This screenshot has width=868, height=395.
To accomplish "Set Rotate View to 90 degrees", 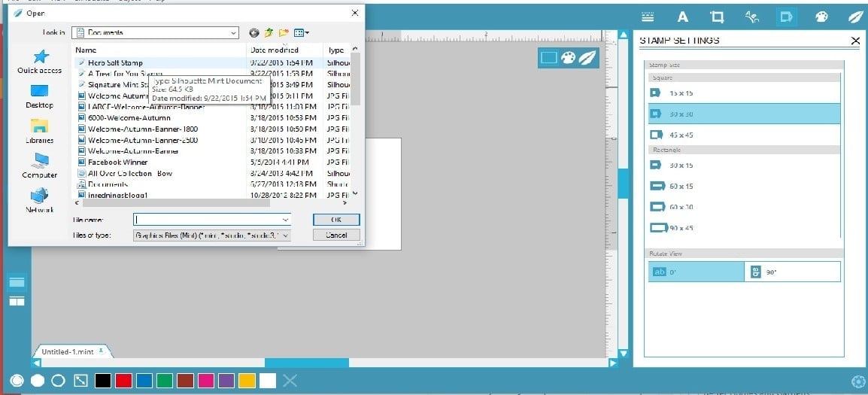I will point(792,272).
